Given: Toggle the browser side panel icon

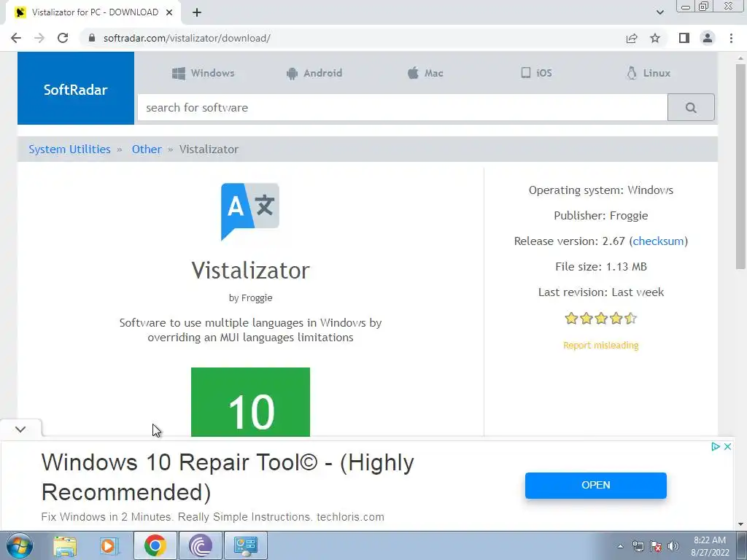Looking at the screenshot, I should pos(684,38).
